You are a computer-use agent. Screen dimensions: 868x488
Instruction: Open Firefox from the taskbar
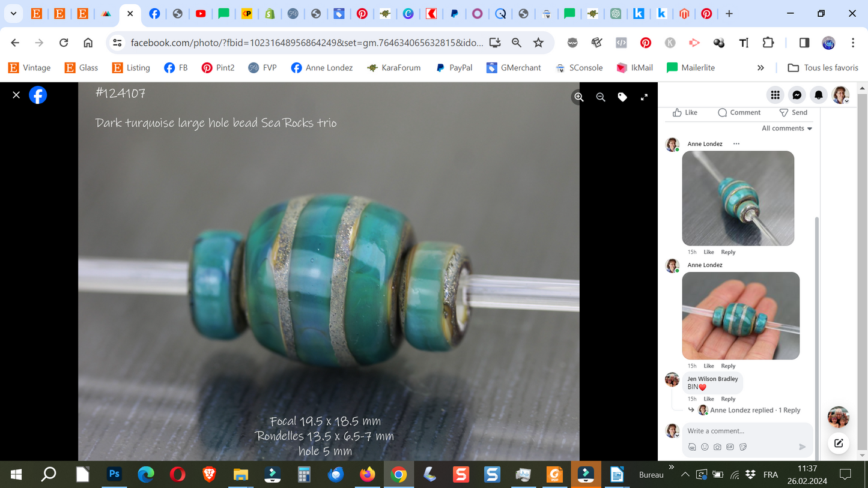pyautogui.click(x=367, y=475)
